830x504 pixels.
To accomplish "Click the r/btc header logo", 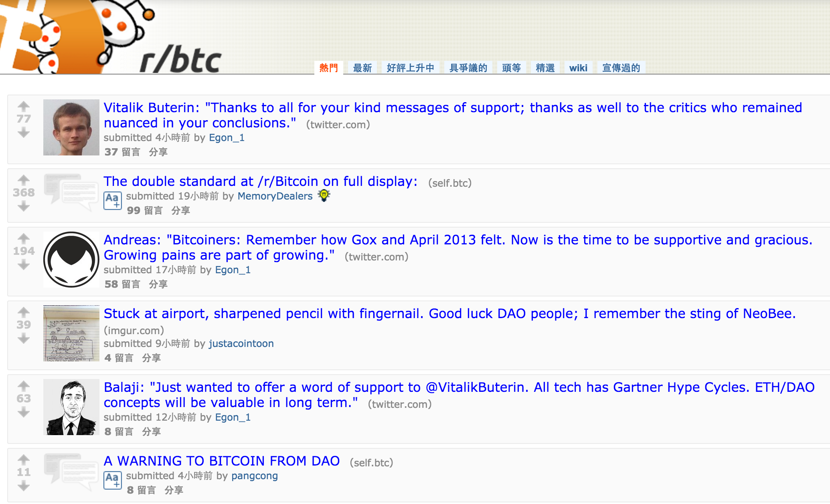I will click(180, 60).
